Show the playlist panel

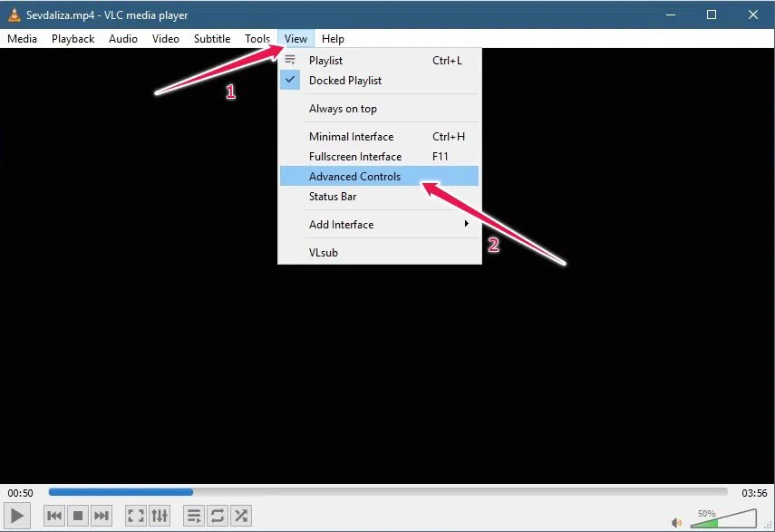[x=193, y=515]
